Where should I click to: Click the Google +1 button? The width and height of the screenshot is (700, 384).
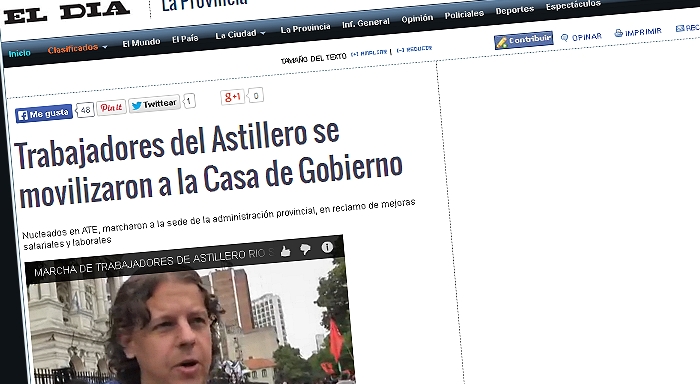click(x=232, y=97)
